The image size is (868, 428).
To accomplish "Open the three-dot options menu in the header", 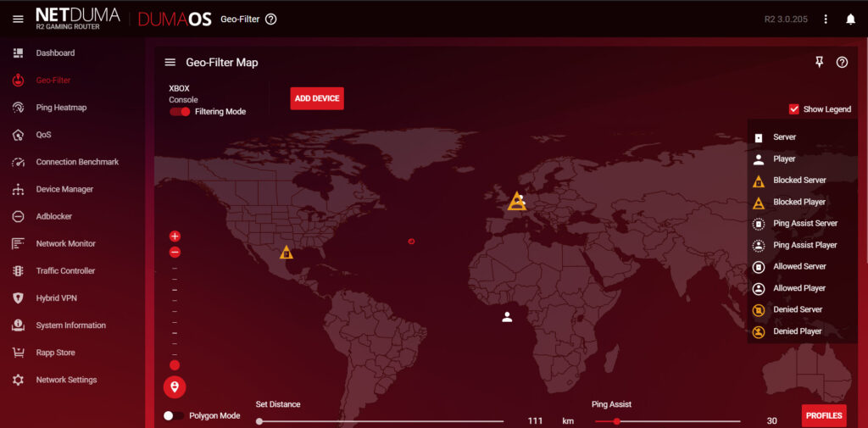I will click(x=826, y=19).
